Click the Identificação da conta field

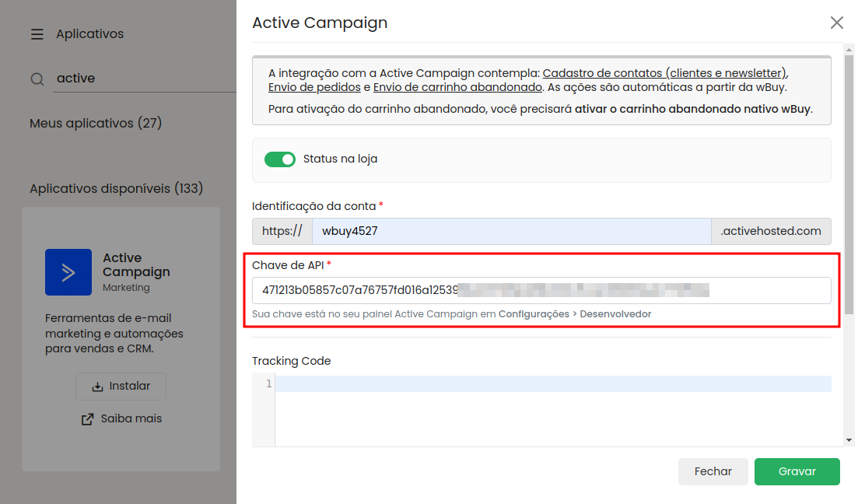[x=511, y=231]
